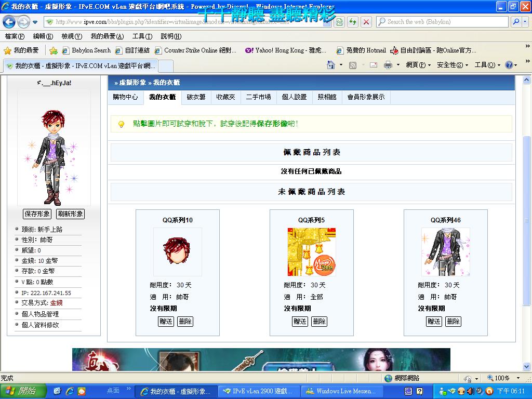This screenshot has height=399, width=532.
Task: Click the Windows 開始 Start button
Action: point(23,391)
